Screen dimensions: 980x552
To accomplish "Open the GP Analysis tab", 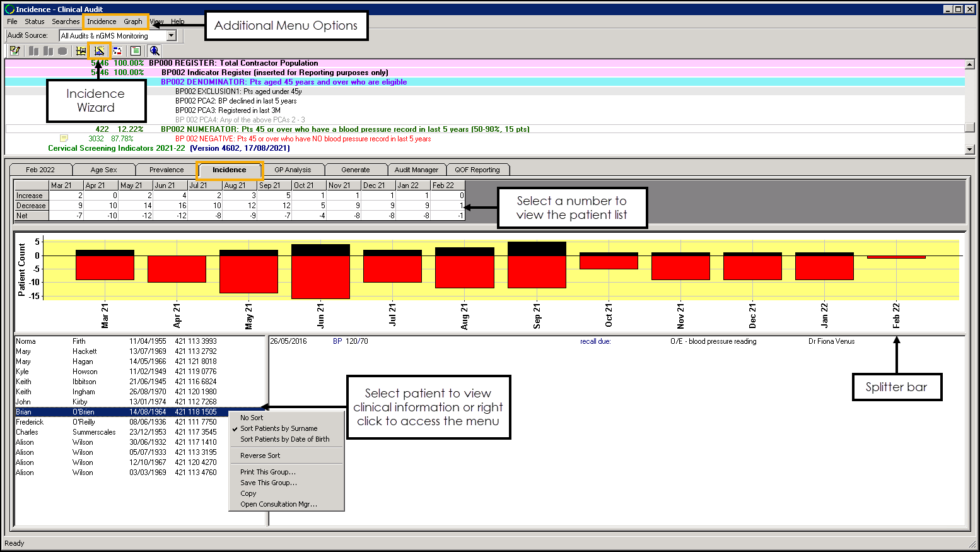I will 293,170.
